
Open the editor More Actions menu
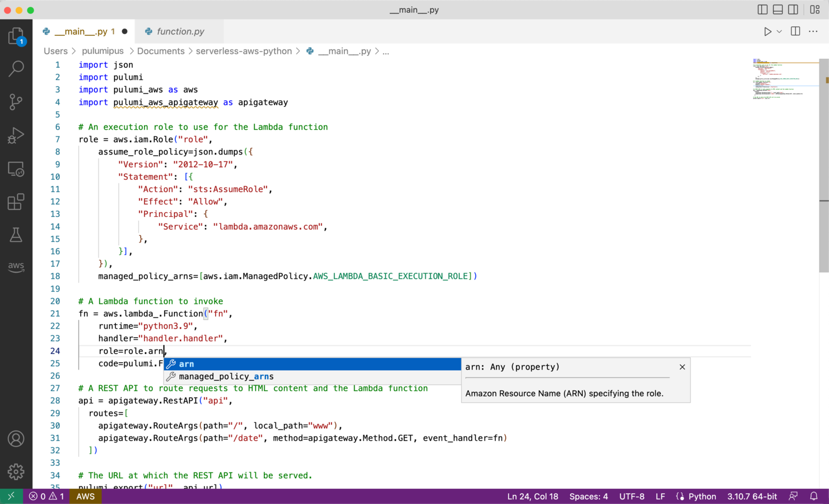tap(813, 32)
